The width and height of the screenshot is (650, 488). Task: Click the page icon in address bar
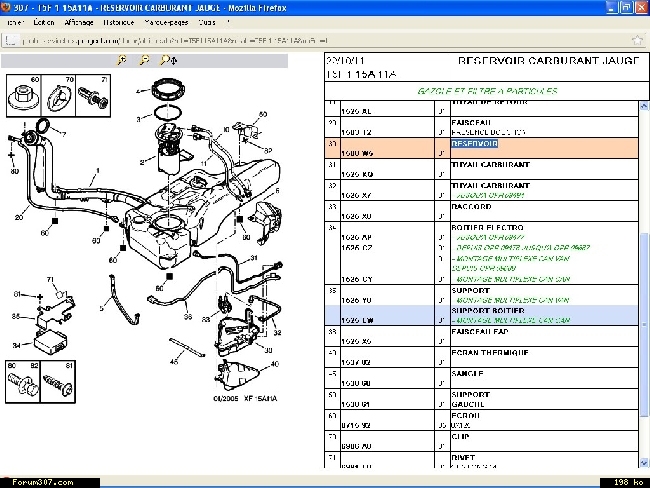pos(11,40)
